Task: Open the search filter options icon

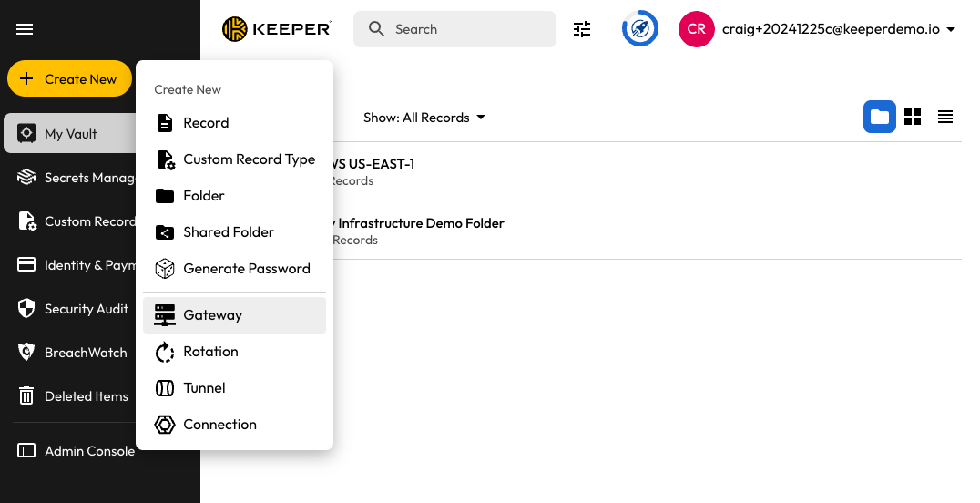Action: 582,29
